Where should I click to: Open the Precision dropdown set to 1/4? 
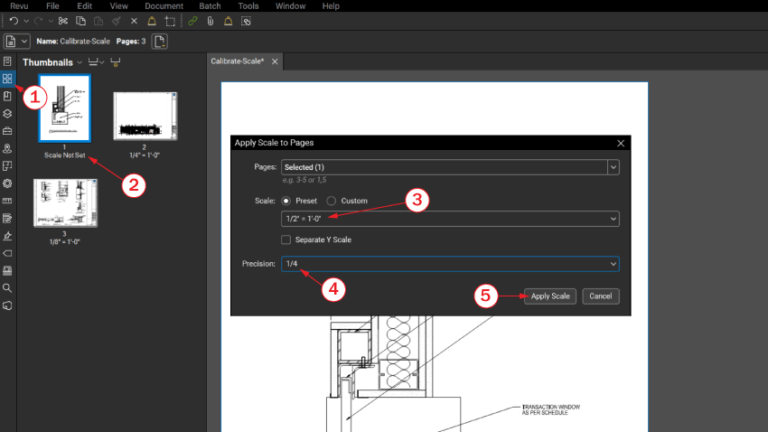(449, 264)
